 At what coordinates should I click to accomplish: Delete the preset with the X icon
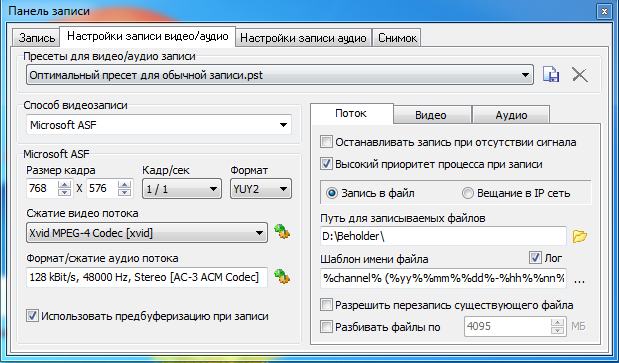pyautogui.click(x=580, y=75)
